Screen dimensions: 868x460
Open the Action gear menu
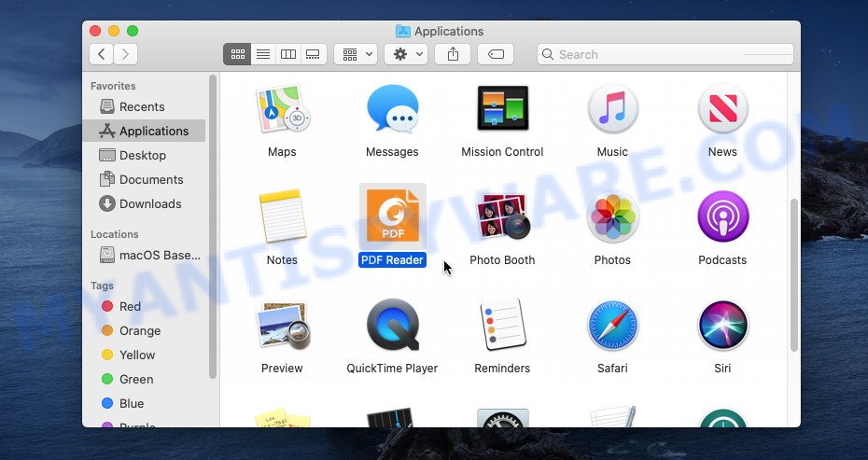click(x=406, y=54)
